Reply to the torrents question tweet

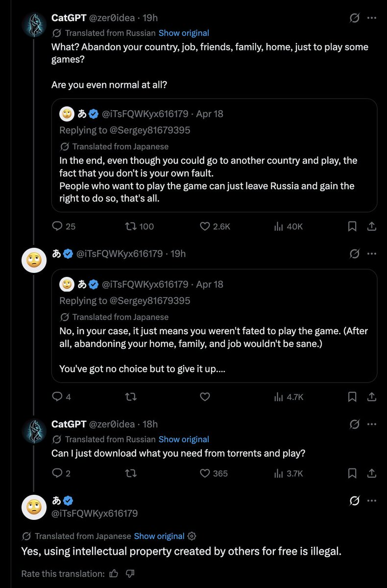coord(58,473)
